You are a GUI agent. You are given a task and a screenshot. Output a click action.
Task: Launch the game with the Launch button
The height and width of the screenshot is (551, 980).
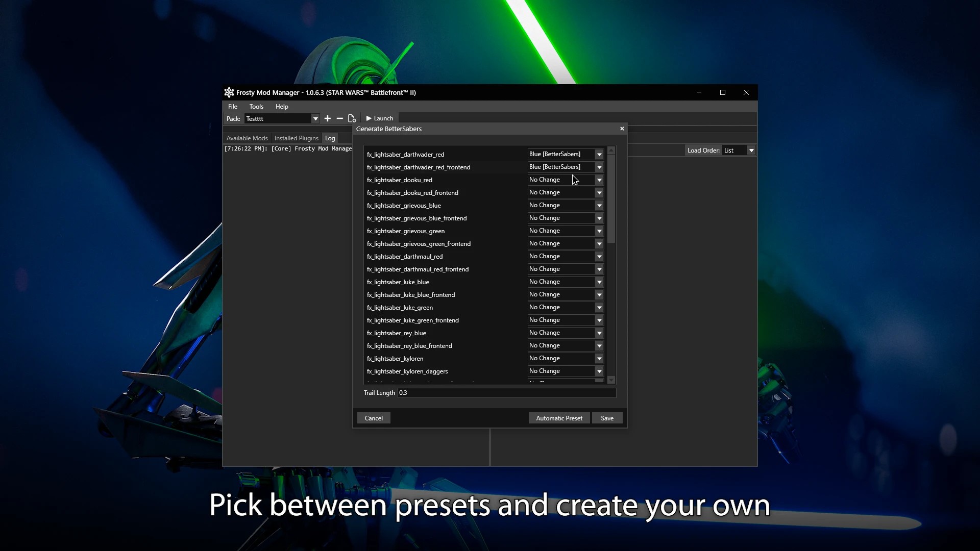click(x=380, y=118)
